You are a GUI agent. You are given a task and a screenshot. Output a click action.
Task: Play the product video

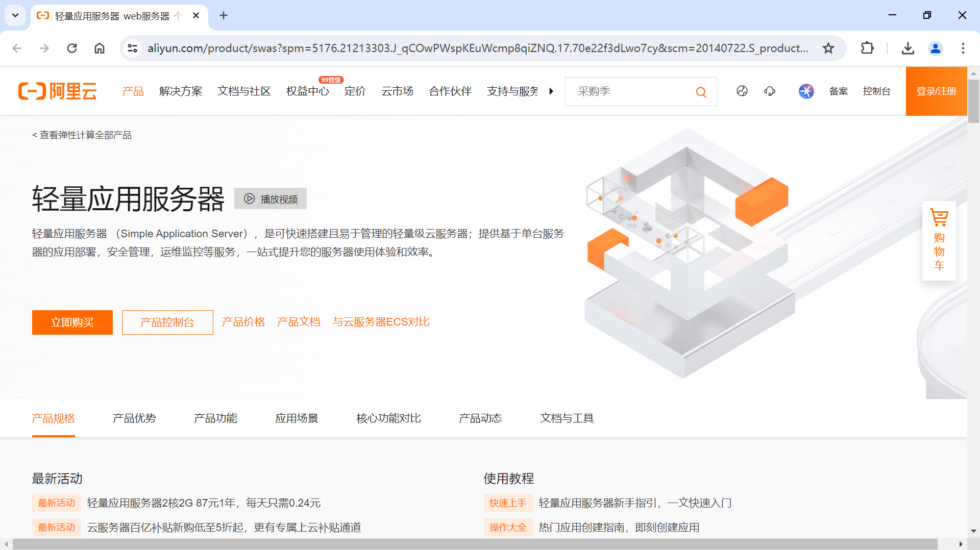click(x=271, y=198)
